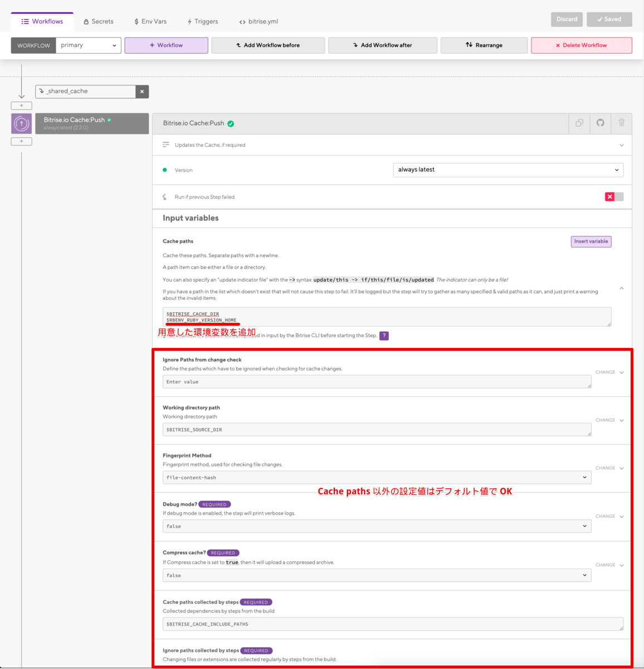Add a step above Cache:Push with plus
The height and width of the screenshot is (669, 644).
point(22,105)
